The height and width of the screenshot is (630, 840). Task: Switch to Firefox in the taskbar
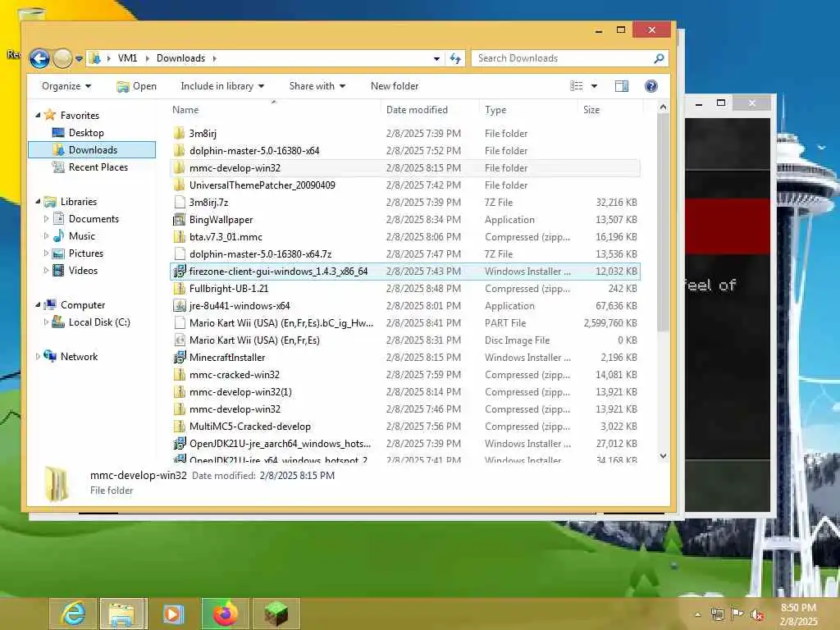(x=226, y=614)
